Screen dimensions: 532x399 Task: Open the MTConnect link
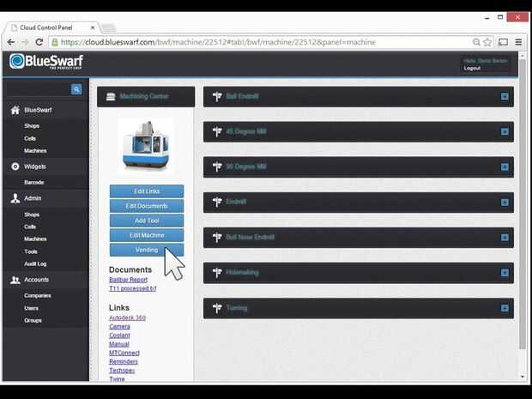tap(124, 354)
